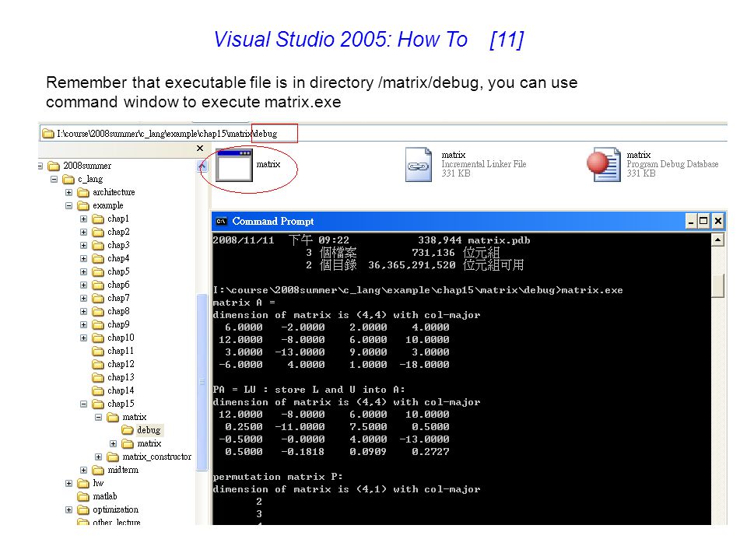Select the chap13 folder icon
This screenshot has width=747, height=560.
pyautogui.click(x=98, y=378)
